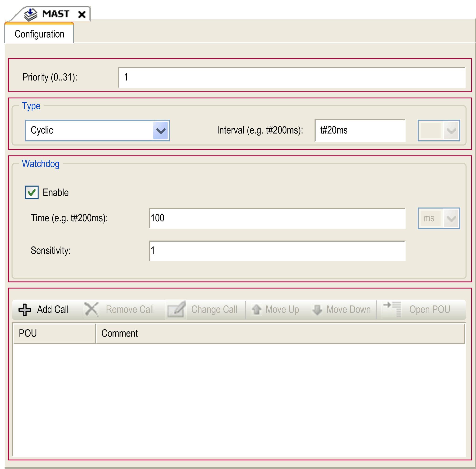
Task: Open the watchdog ms unit dropdown
Action: pos(451,218)
